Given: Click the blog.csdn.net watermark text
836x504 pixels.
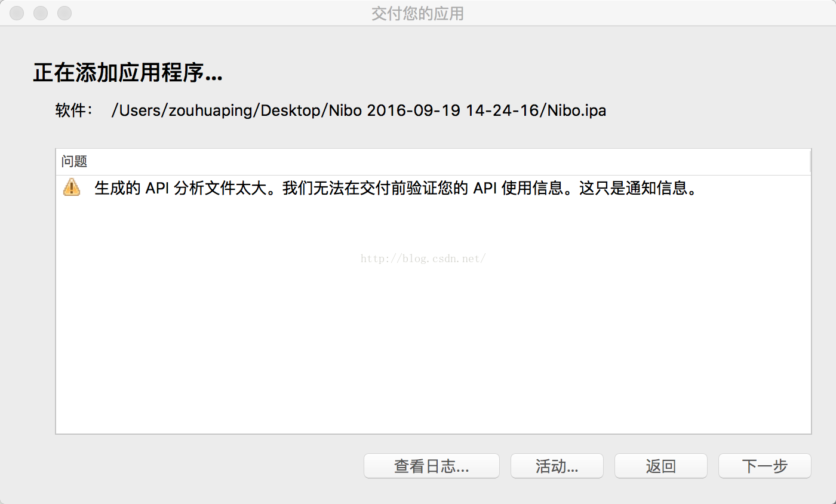Looking at the screenshot, I should (423, 259).
